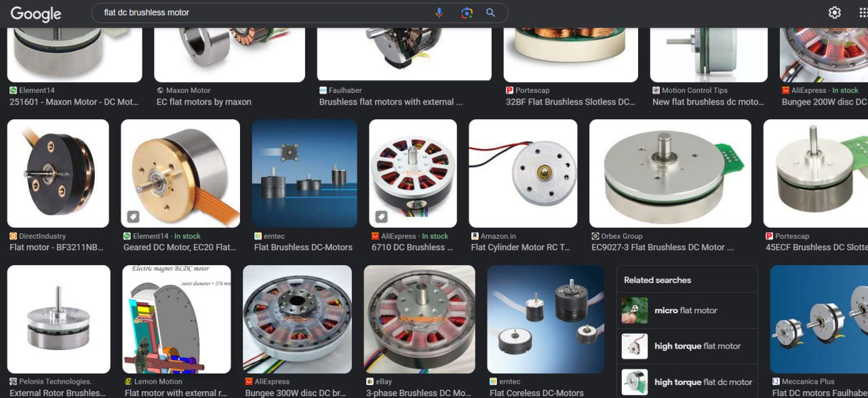868x398 pixels.
Task: Click eBay 3-phase brushless motor thumbnail
Action: tap(419, 319)
